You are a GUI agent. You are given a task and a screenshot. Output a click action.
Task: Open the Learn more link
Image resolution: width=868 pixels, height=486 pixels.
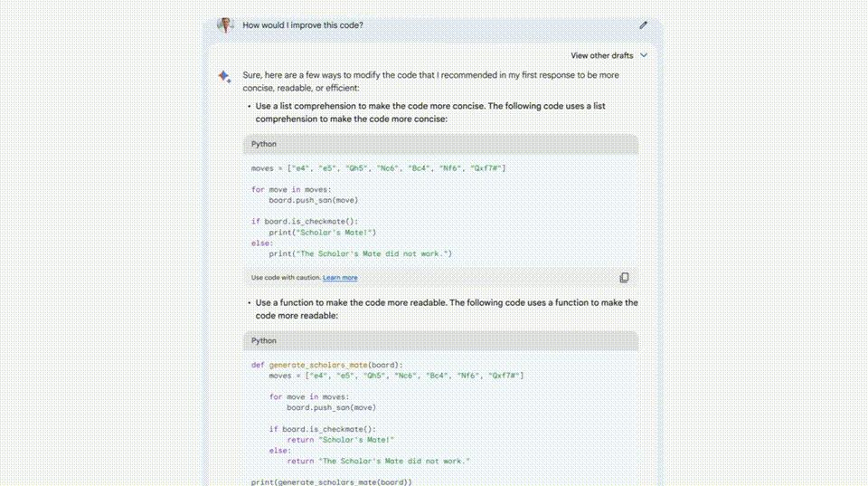[340, 278]
